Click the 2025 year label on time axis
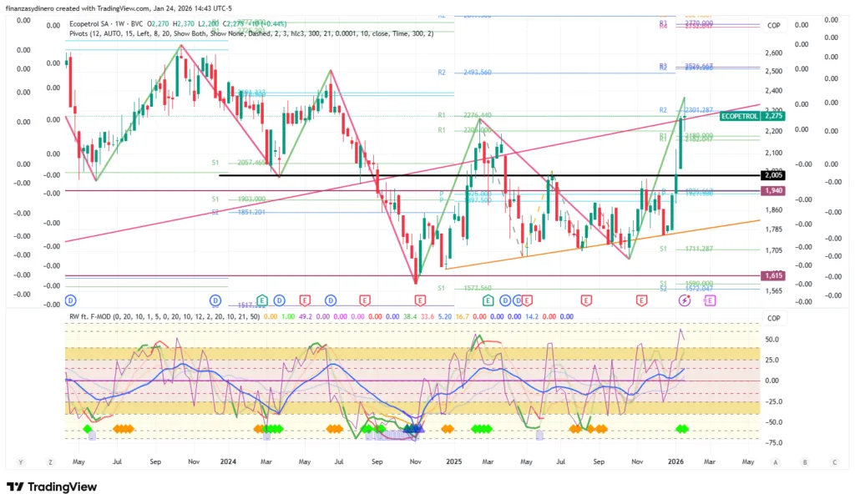The height and width of the screenshot is (504, 855). (x=453, y=461)
